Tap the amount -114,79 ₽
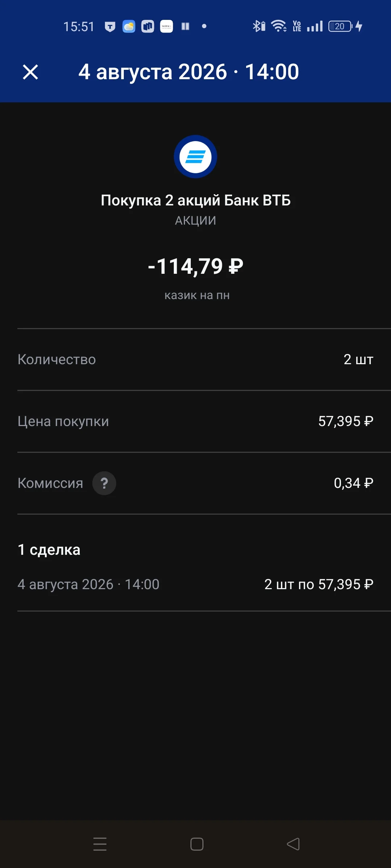This screenshot has width=391, height=868. point(195,266)
